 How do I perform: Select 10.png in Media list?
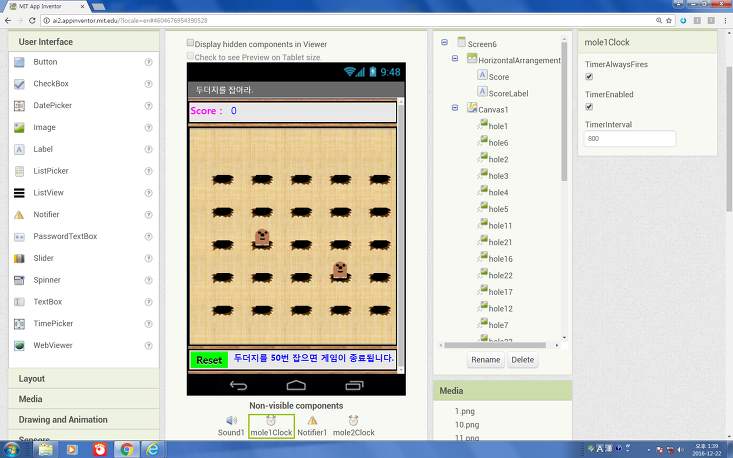467,425
